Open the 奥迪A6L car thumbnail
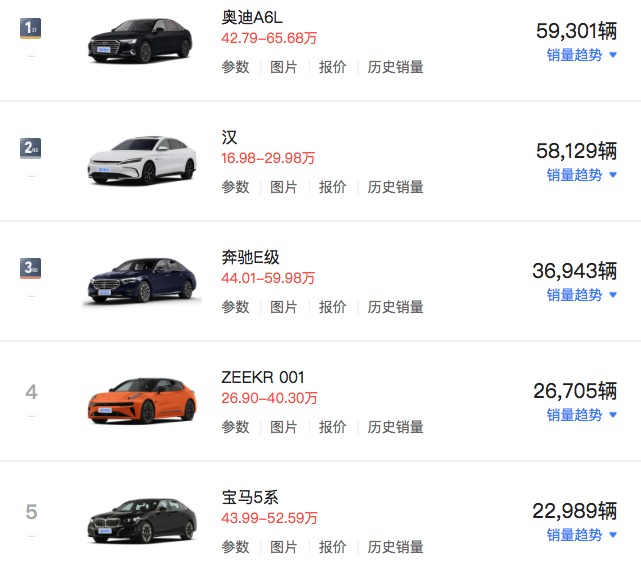Screen dimensions: 641x569 click(x=140, y=40)
